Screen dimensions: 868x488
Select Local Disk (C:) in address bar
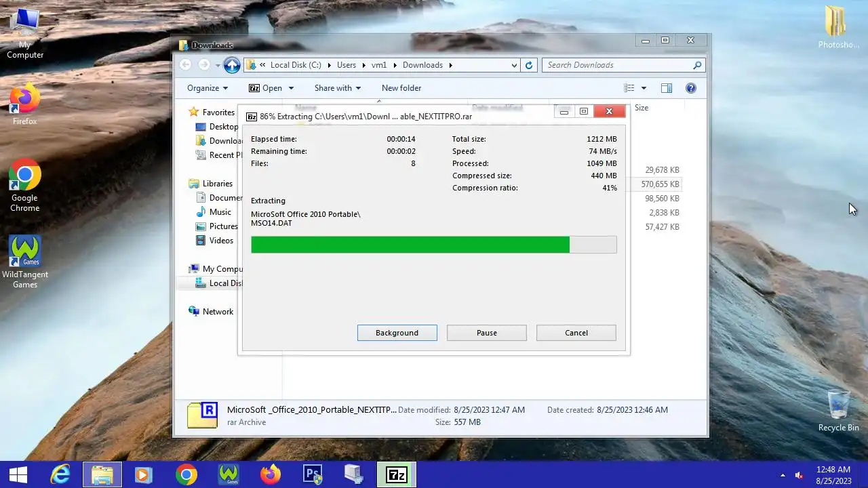click(x=296, y=65)
